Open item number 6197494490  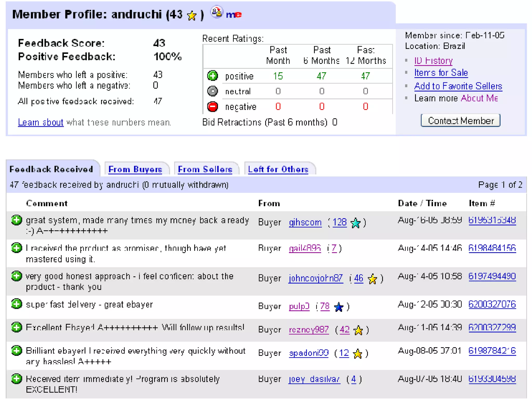coord(492,276)
